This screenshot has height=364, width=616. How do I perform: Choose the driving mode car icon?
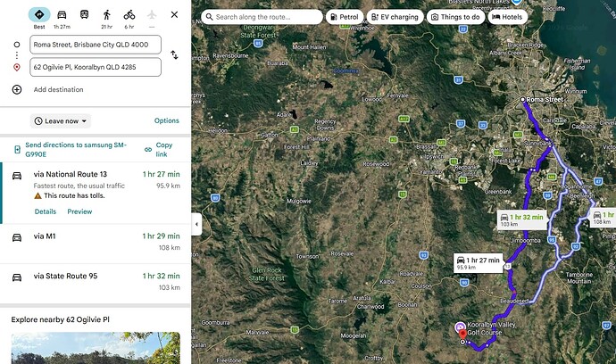[62, 15]
